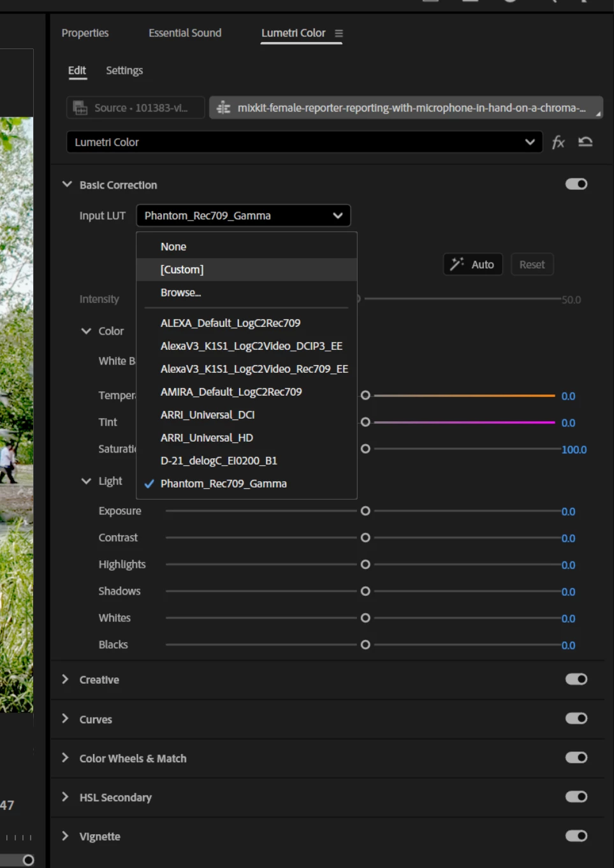Click the Auto magic wand icon
The image size is (614, 868).
click(x=457, y=264)
